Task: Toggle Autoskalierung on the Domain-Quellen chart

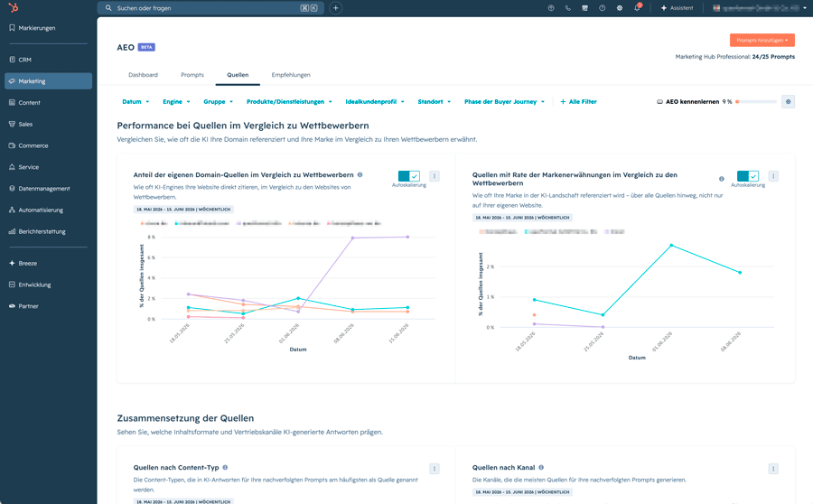Action: [409, 176]
